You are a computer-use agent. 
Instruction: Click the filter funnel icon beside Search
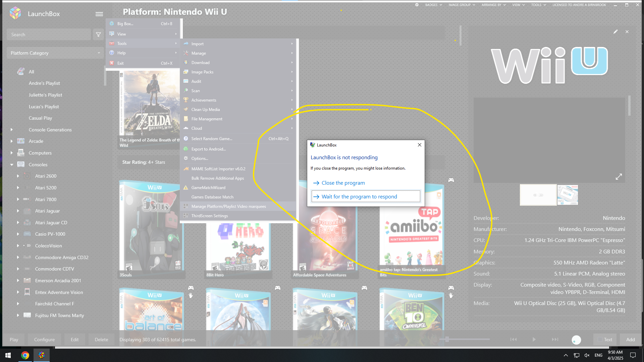[98, 35]
